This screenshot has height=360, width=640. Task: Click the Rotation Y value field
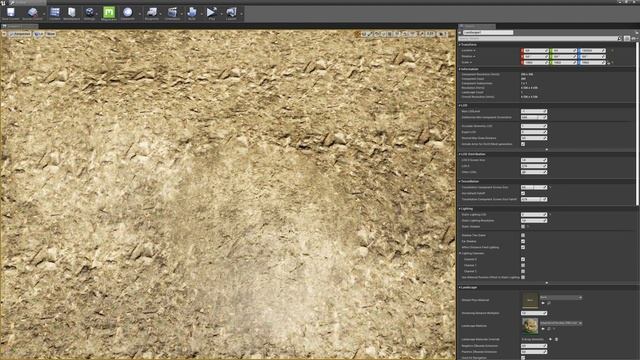coord(563,56)
